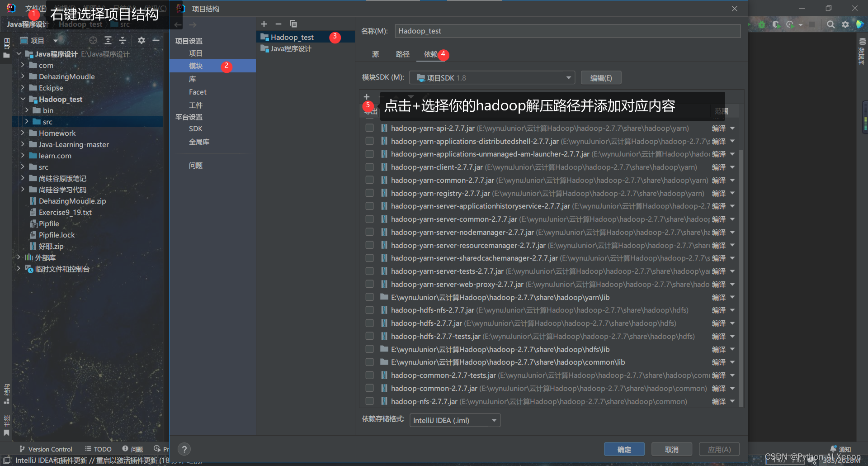Click the add module plus icon
Image resolution: width=868 pixels, height=466 pixels.
coord(264,24)
